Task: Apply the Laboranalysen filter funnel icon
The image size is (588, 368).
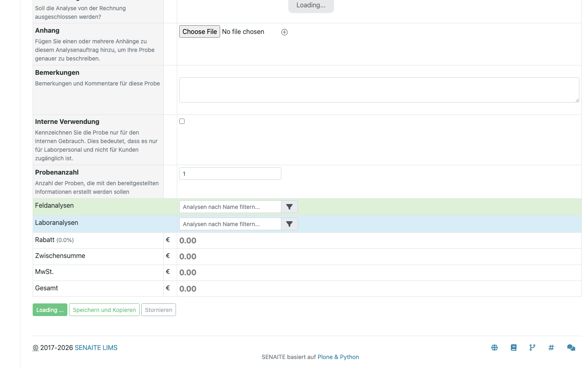Action: [x=289, y=224]
